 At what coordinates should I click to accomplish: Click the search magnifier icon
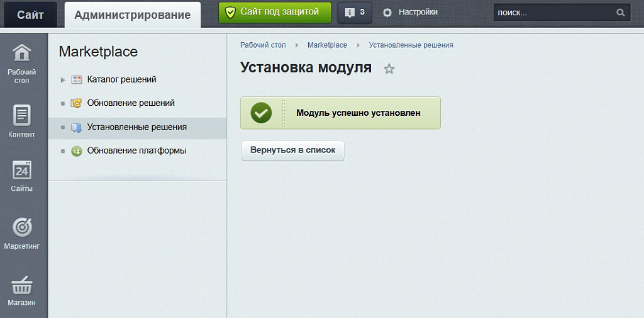[x=620, y=13]
